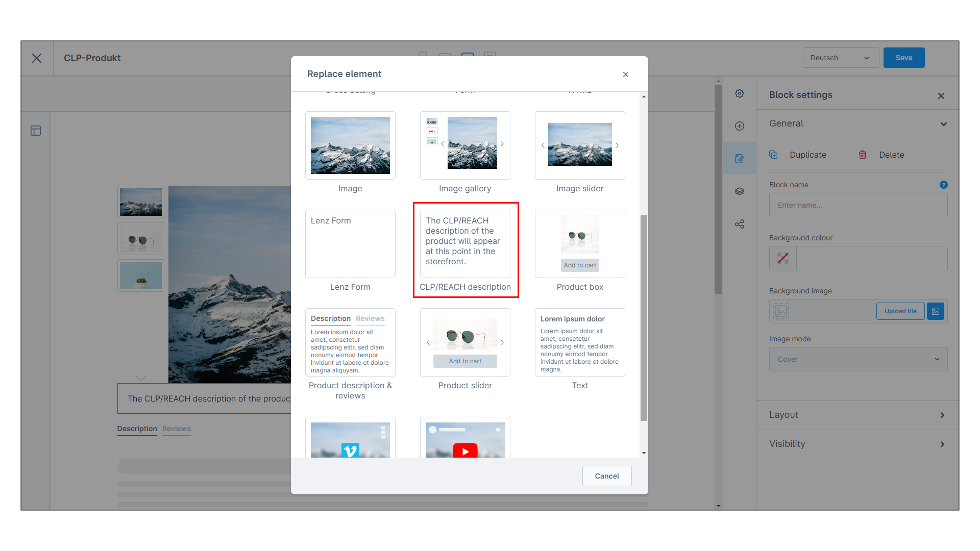980x551 pixels.
Task: Expand the Visibility section
Action: (x=857, y=444)
